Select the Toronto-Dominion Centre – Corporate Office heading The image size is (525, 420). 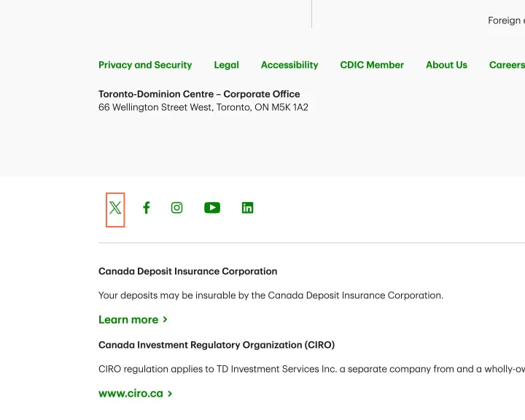pyautogui.click(x=199, y=94)
